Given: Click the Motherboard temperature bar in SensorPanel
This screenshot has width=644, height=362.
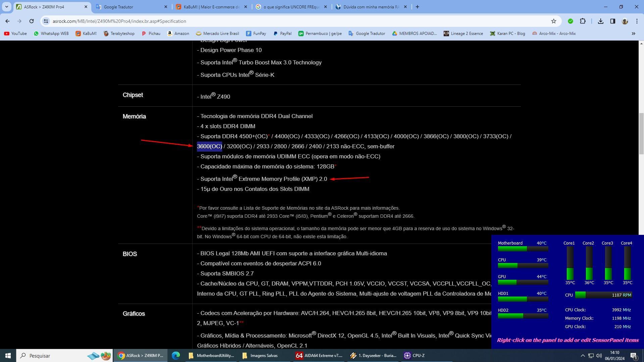Looking at the screenshot, I should 523,249.
